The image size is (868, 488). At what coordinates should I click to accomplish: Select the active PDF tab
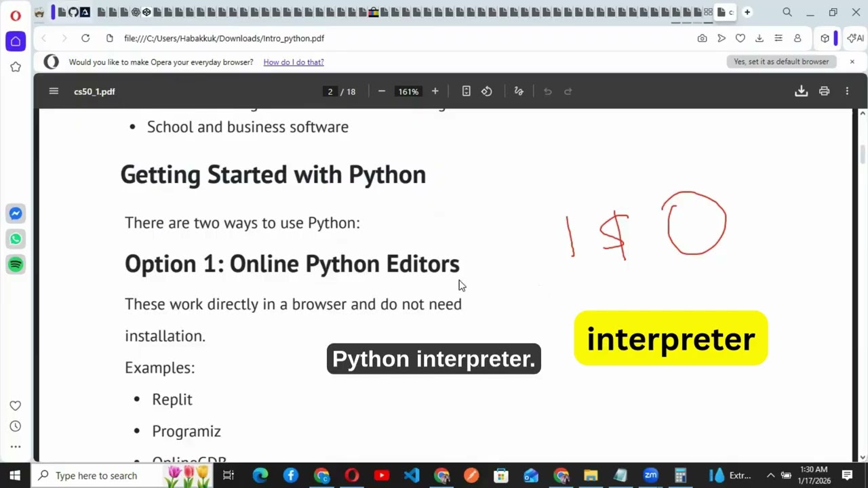pos(726,12)
